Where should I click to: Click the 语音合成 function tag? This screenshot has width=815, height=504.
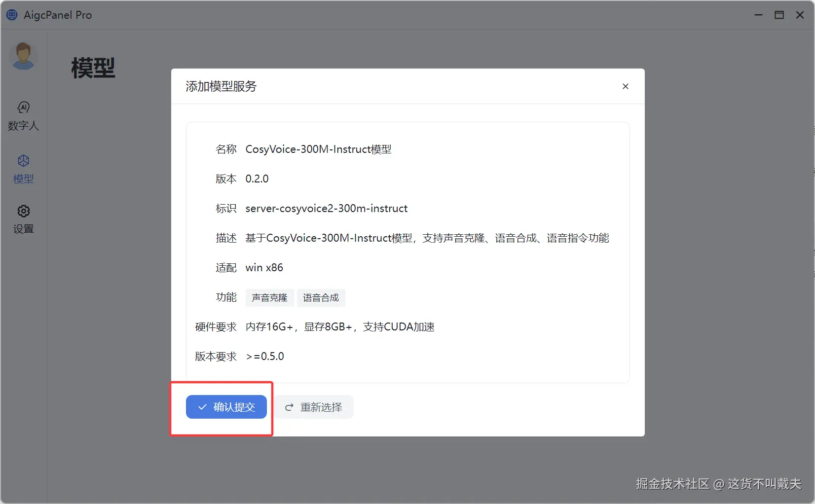(321, 298)
